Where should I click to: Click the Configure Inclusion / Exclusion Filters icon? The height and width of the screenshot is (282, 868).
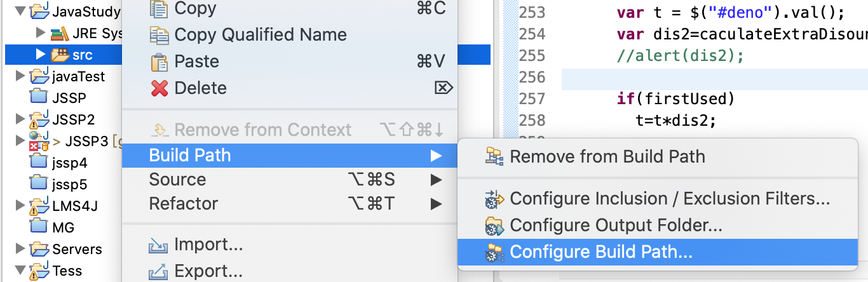pos(494,199)
